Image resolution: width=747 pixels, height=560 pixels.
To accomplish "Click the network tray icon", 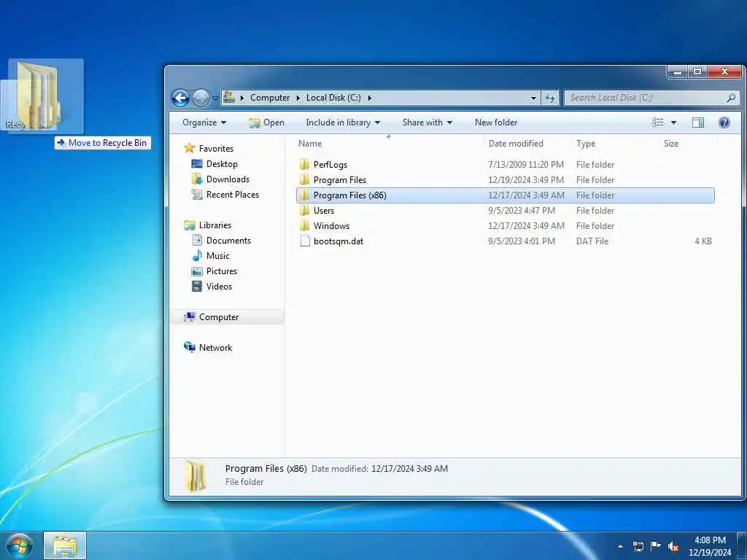I will tap(638, 546).
